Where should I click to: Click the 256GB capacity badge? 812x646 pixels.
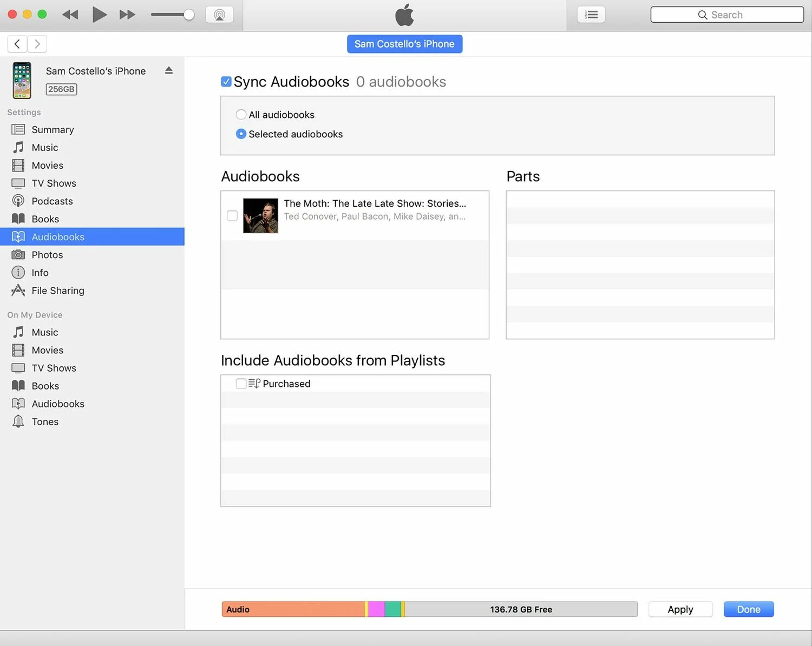tap(61, 89)
